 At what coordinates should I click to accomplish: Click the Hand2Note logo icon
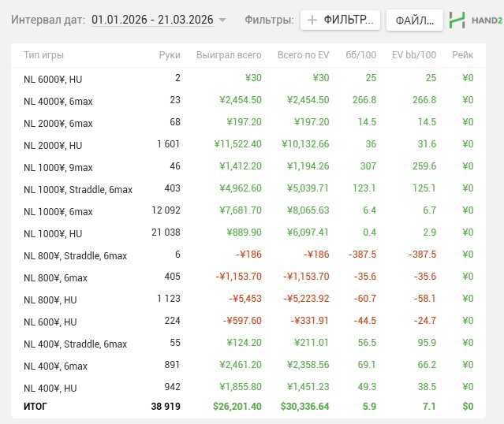click(457, 20)
